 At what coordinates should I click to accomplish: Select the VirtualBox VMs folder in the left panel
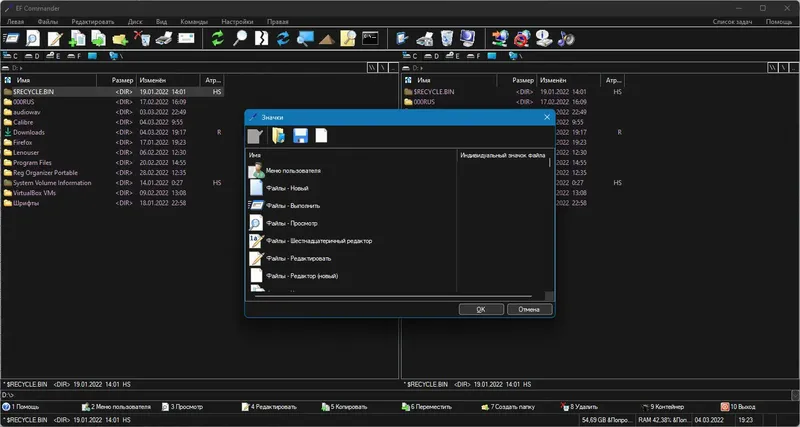tap(33, 193)
